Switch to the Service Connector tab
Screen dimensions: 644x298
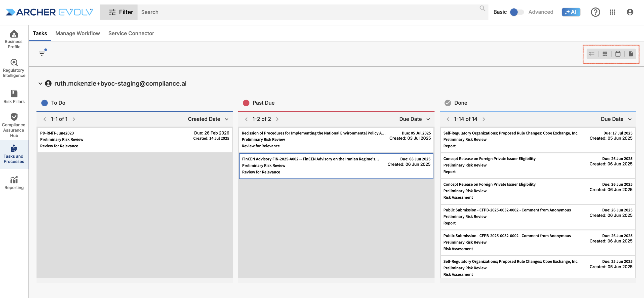pos(131,33)
